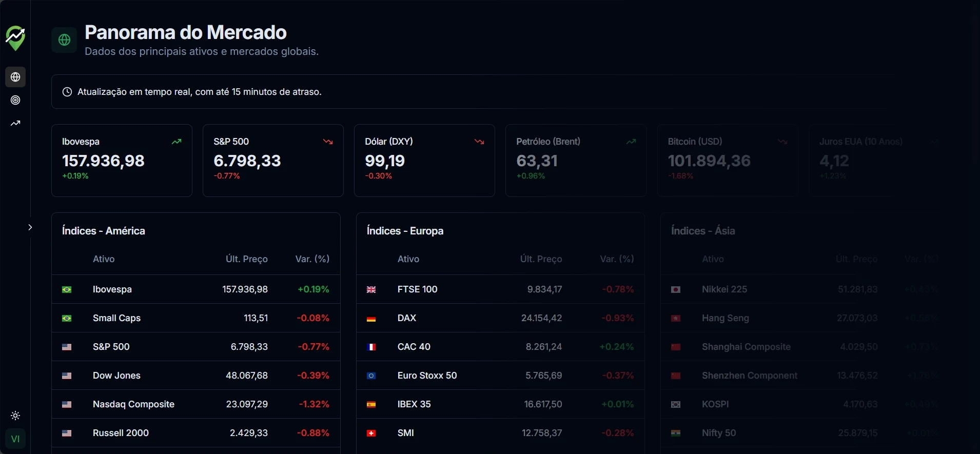Expand the sidebar with chevron arrow
This screenshot has width=980, height=454.
[30, 227]
